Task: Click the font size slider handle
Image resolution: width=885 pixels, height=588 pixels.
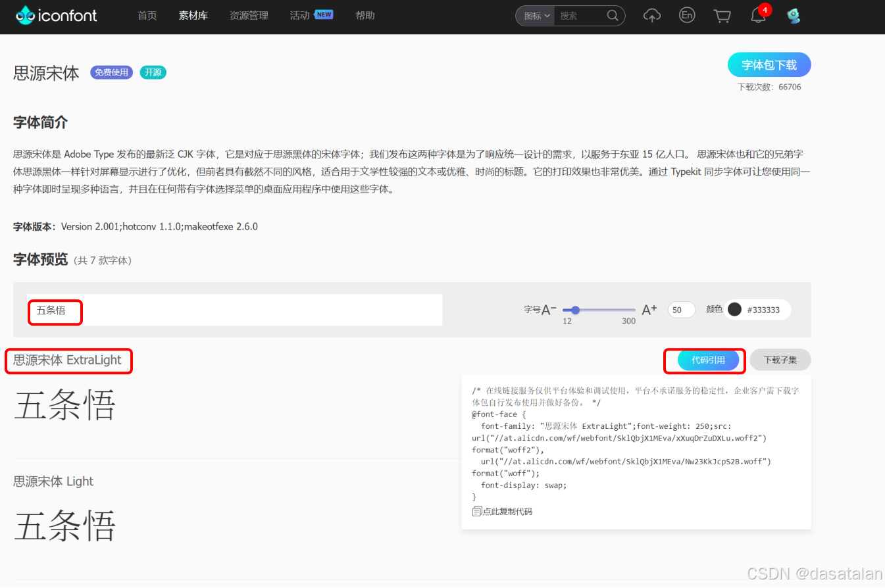Action: [x=576, y=310]
